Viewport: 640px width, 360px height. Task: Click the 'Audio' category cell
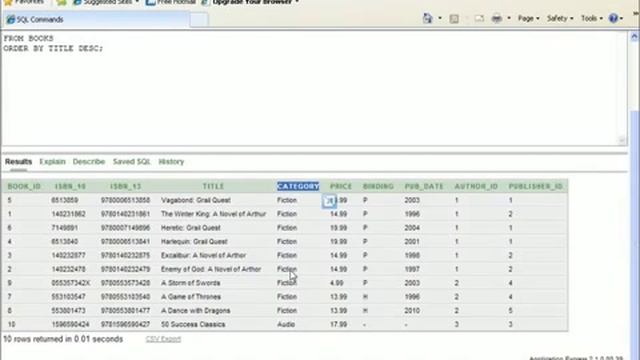[286, 324]
